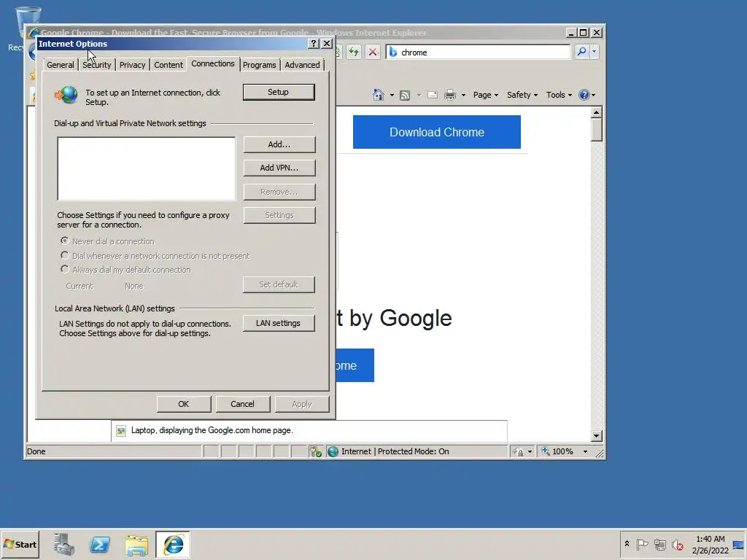Click the status bar security dropdown arrow
This screenshot has width=747, height=560.
530,451
